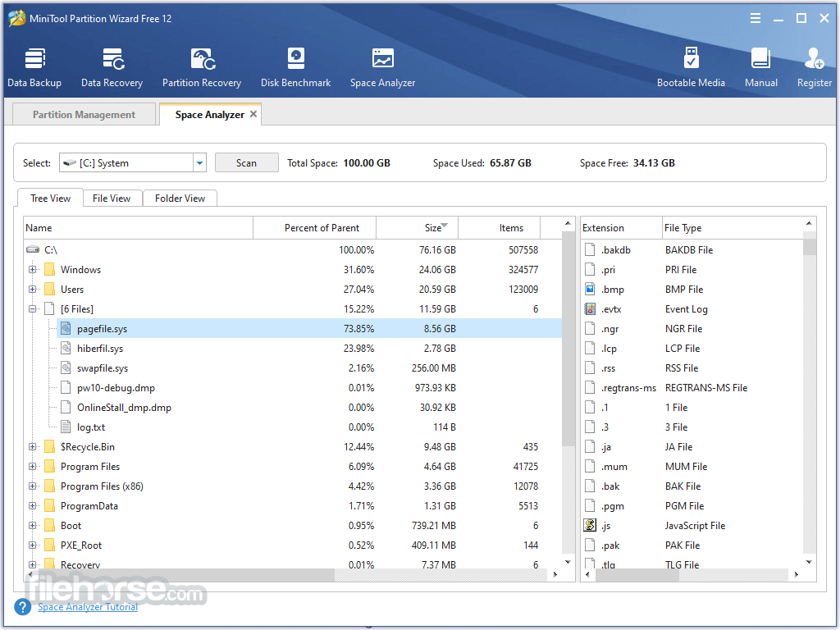The width and height of the screenshot is (840, 630).
Task: Expand the Program Files (x86) node
Action: tap(32, 486)
